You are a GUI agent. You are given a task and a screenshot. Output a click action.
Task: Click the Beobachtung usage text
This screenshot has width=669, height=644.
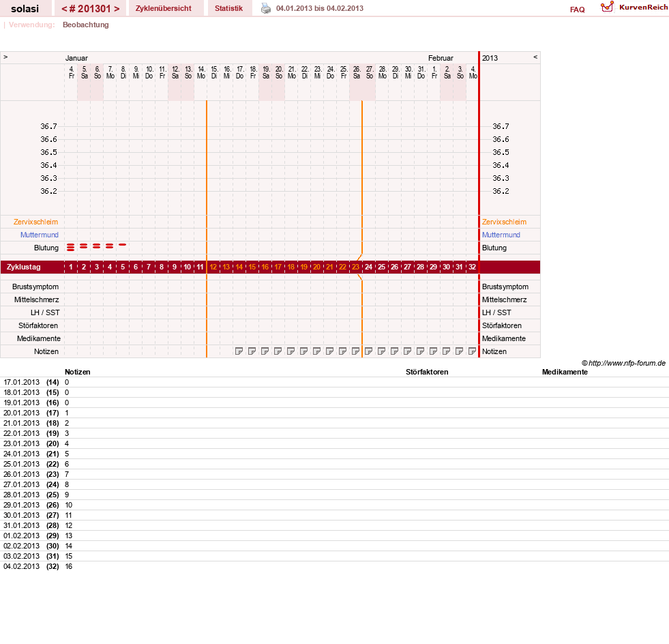coord(86,25)
